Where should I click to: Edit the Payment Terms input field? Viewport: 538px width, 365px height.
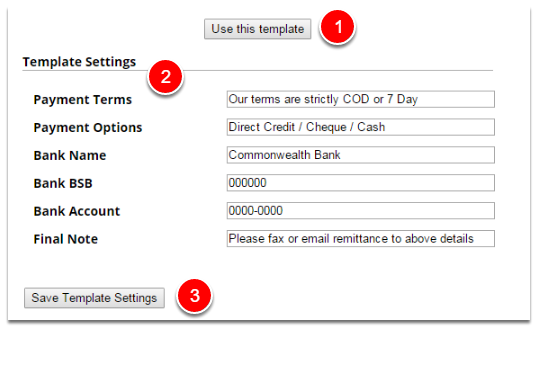(361, 99)
